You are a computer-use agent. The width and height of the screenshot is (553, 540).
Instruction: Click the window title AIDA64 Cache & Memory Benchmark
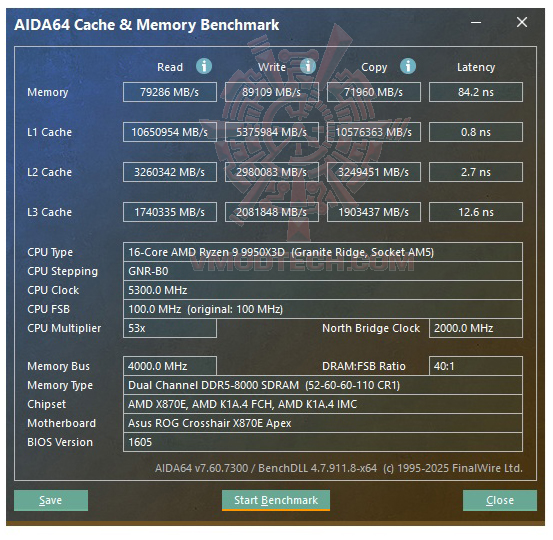click(146, 25)
